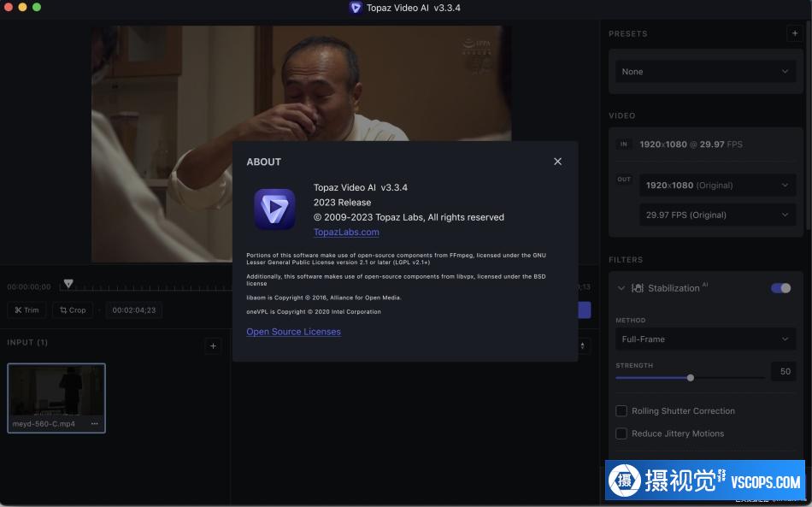Open the 29.97 FPS output dropdown
Screen dimensions: 812x507
point(717,215)
